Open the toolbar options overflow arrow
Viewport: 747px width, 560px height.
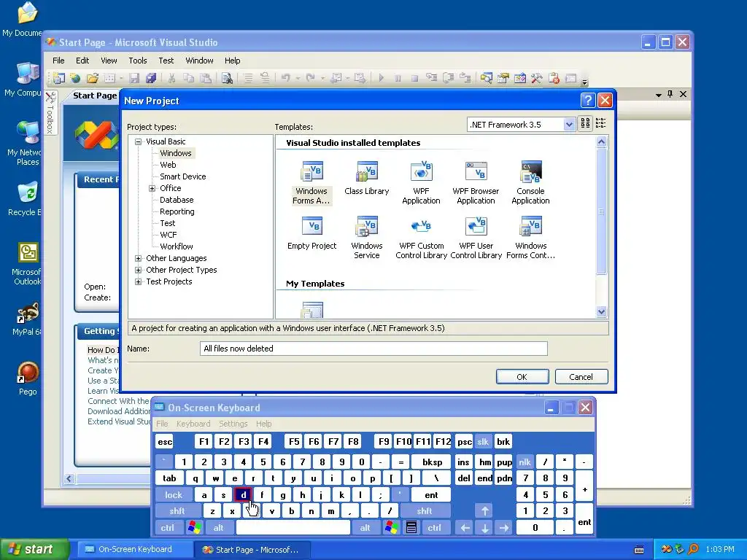click(584, 82)
